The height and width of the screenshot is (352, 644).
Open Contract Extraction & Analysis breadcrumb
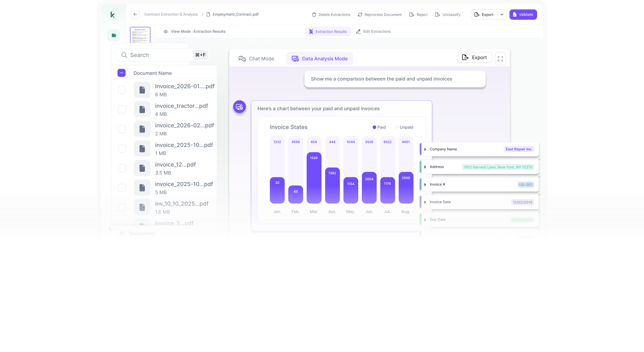(x=171, y=14)
